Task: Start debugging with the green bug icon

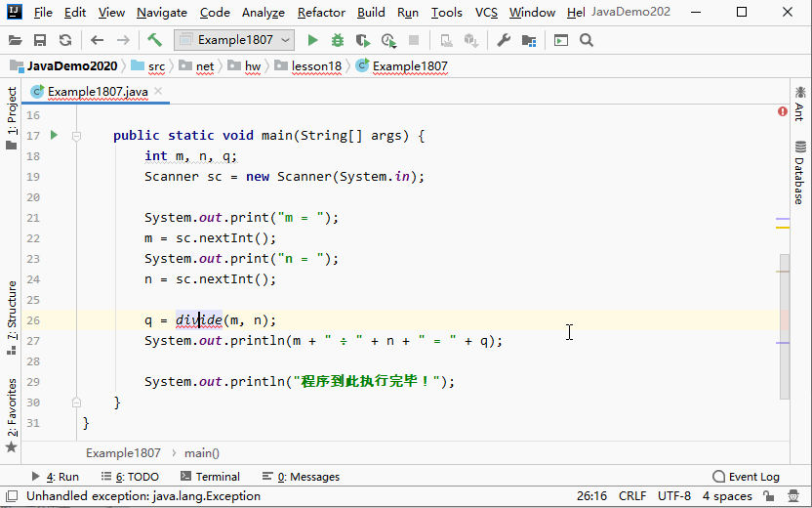Action: coord(338,40)
